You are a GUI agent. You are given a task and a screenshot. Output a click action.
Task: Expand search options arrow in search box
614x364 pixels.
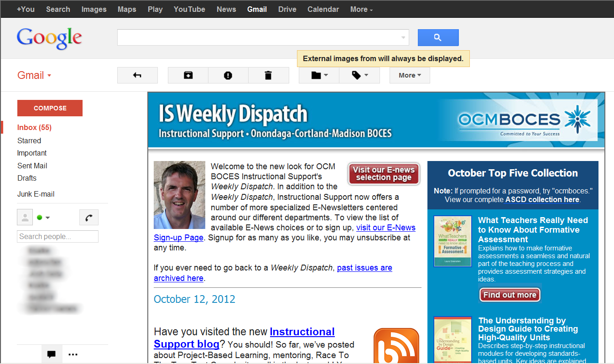403,38
